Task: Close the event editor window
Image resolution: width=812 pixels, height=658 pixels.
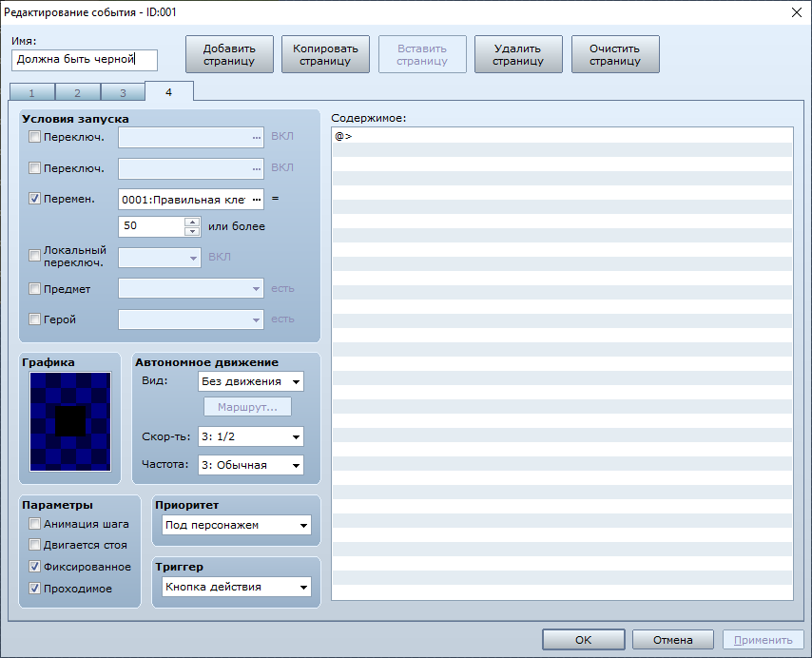Action: coord(797,12)
